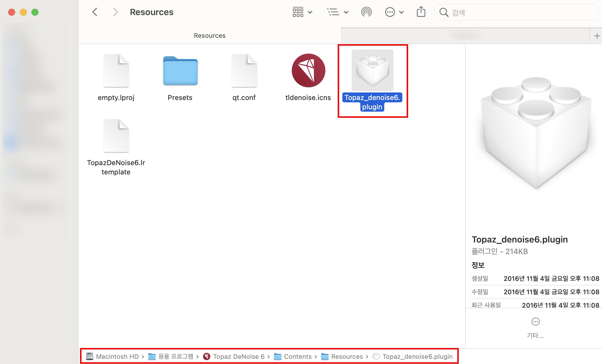Click Topaz DeNoise 6 in path bar
The height and width of the screenshot is (364, 602).
click(x=234, y=356)
